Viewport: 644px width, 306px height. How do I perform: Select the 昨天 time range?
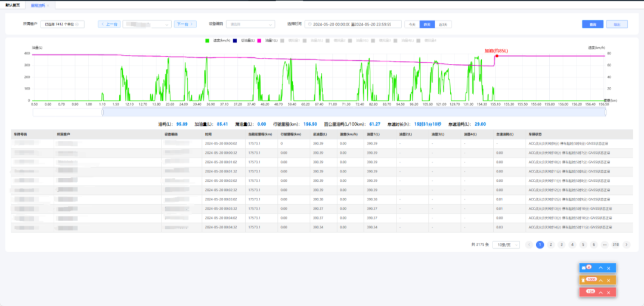point(427,24)
